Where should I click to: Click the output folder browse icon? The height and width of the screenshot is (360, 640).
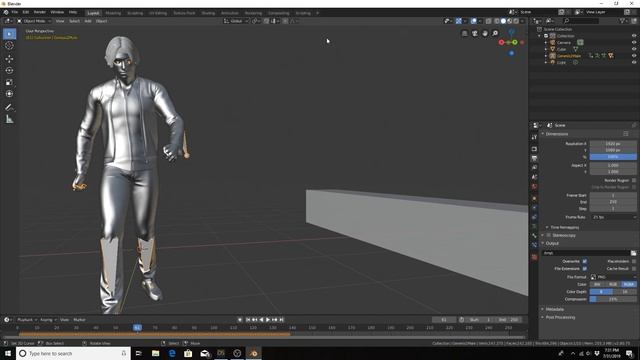point(633,253)
